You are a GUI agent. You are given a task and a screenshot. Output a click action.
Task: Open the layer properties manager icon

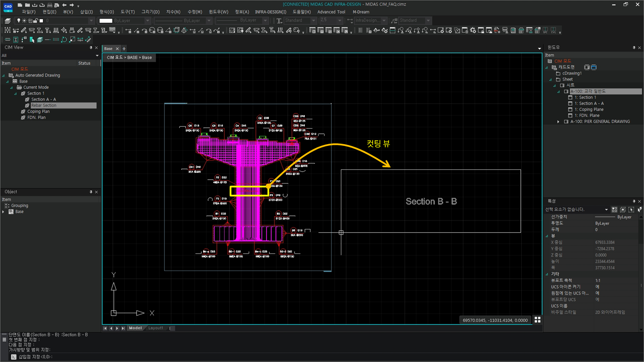[x=8, y=21]
